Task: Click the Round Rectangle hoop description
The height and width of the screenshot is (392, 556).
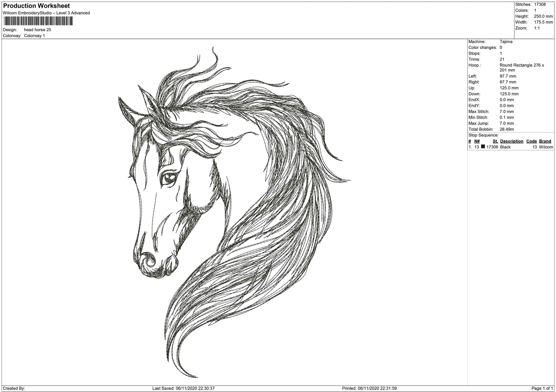Action: pos(521,65)
